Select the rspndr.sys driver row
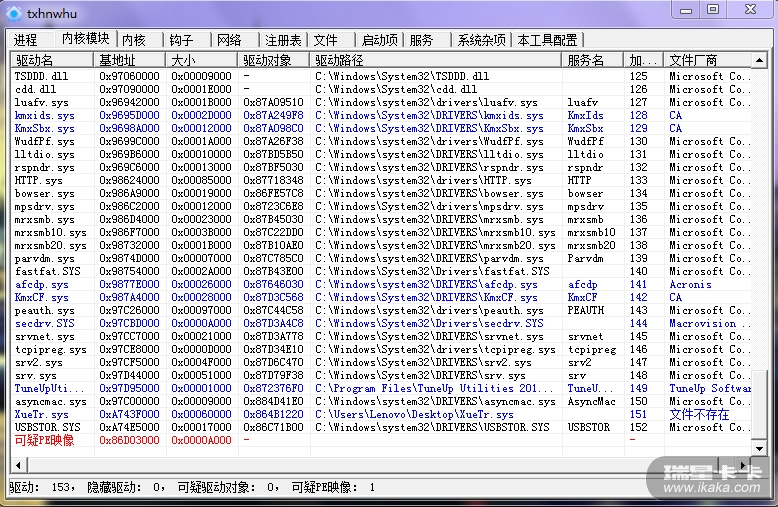Image resolution: width=778 pixels, height=507 pixels. (381, 167)
